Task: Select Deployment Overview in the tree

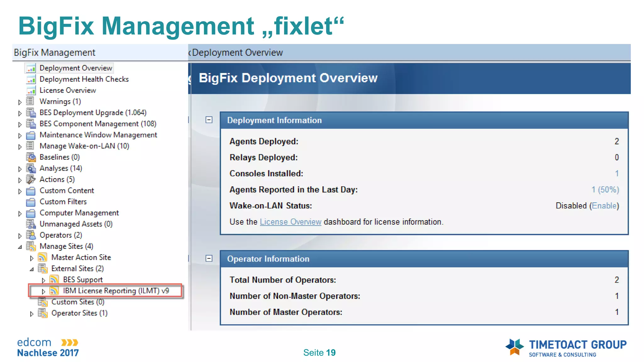Action: pos(76,68)
